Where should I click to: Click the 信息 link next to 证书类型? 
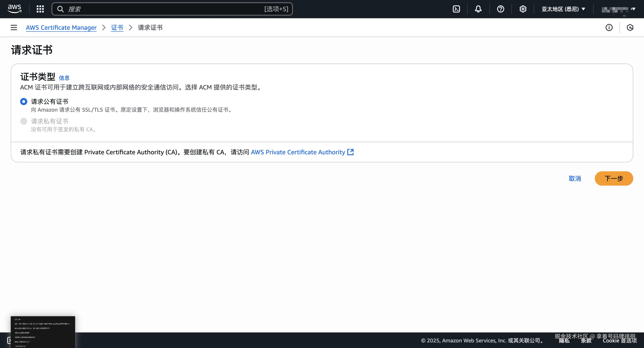click(x=64, y=78)
